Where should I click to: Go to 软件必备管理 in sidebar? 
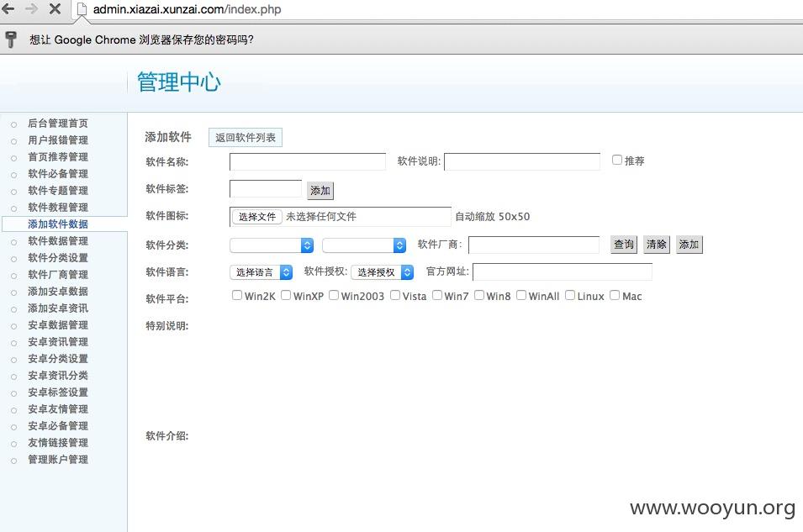tap(58, 174)
